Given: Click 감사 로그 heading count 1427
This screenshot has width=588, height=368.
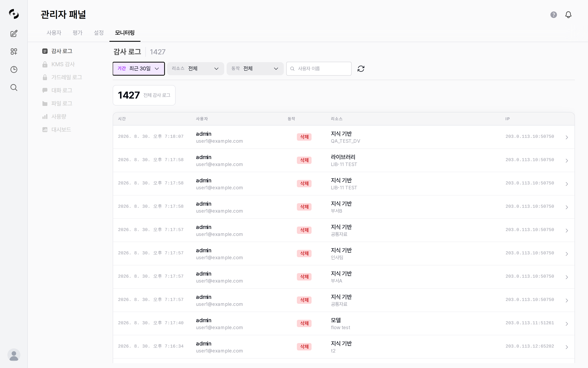Looking at the screenshot, I should (x=158, y=52).
